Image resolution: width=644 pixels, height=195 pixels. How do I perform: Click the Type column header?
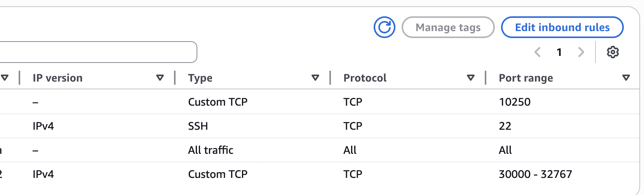[x=200, y=78]
